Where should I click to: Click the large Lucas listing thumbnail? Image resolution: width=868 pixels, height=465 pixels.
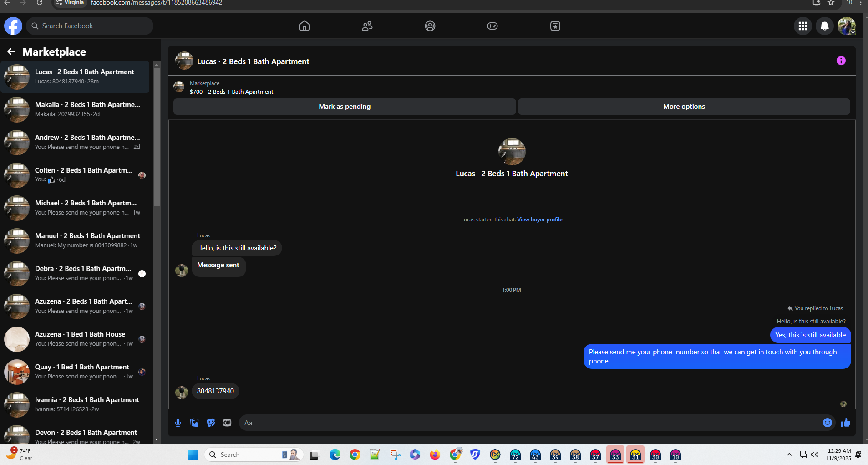pos(512,152)
